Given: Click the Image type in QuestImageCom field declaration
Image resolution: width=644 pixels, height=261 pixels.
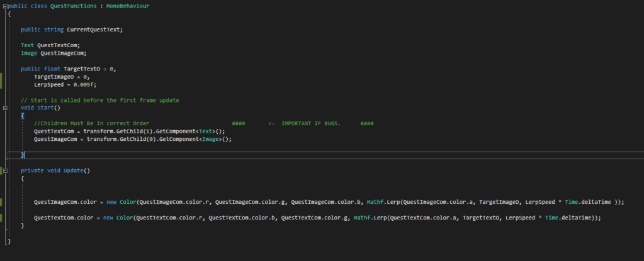Looking at the screenshot, I should pyautogui.click(x=29, y=53).
